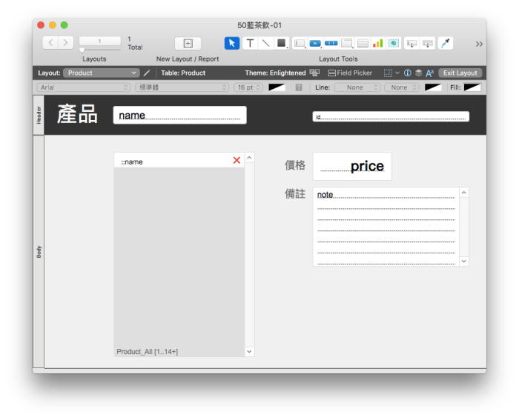Open the Line style None dropdown
The height and width of the screenshot is (420, 519).
click(x=357, y=87)
